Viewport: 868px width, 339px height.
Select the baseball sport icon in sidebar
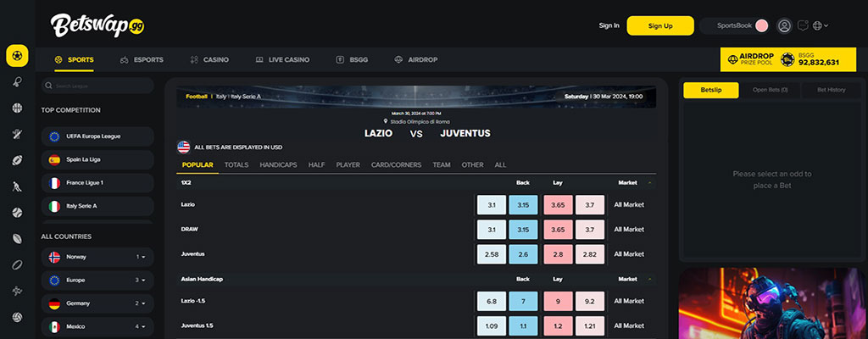click(17, 213)
